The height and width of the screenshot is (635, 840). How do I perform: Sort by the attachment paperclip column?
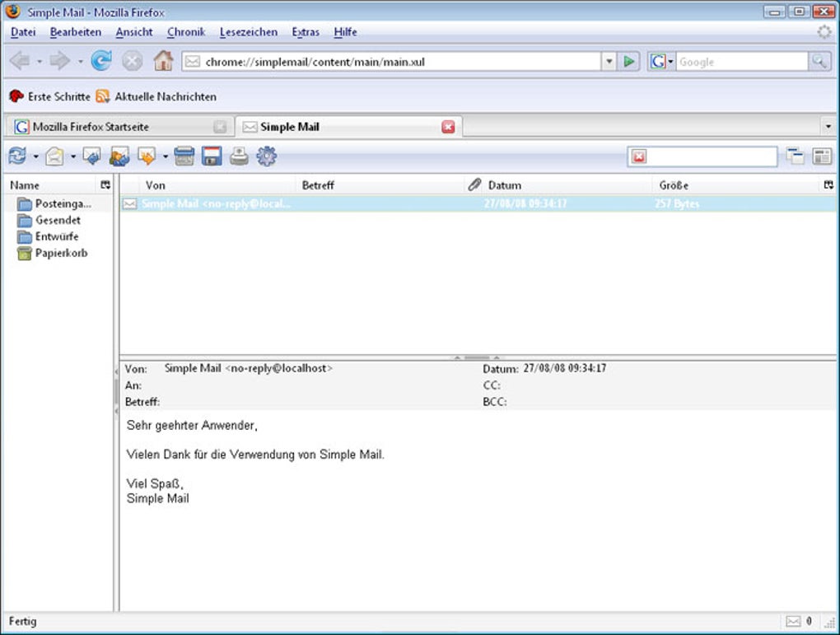coord(474,184)
